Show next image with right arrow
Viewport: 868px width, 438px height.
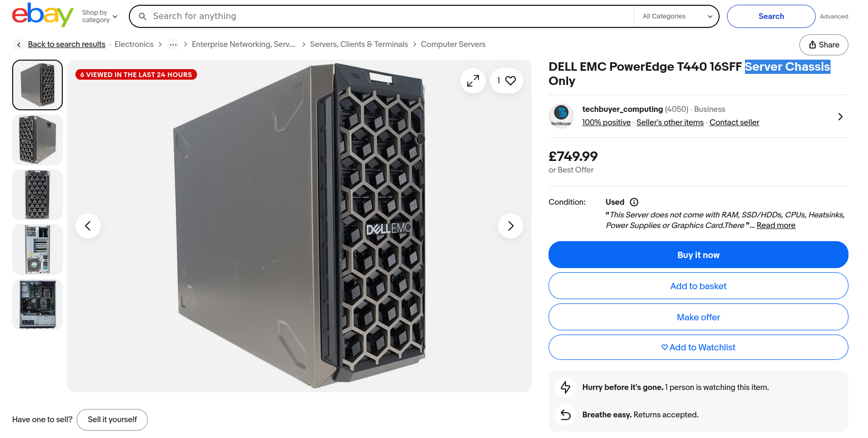pos(511,226)
